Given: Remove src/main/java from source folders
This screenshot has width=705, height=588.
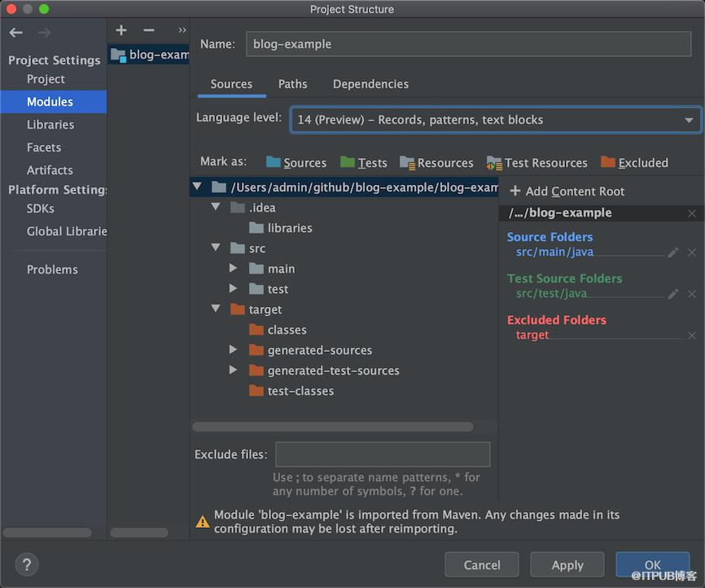Looking at the screenshot, I should [x=692, y=252].
